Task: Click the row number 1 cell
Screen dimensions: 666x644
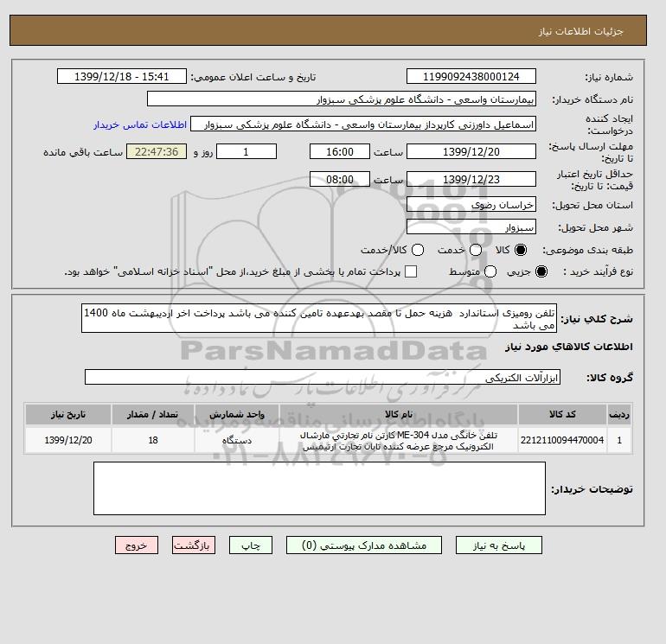Action: coord(619,440)
